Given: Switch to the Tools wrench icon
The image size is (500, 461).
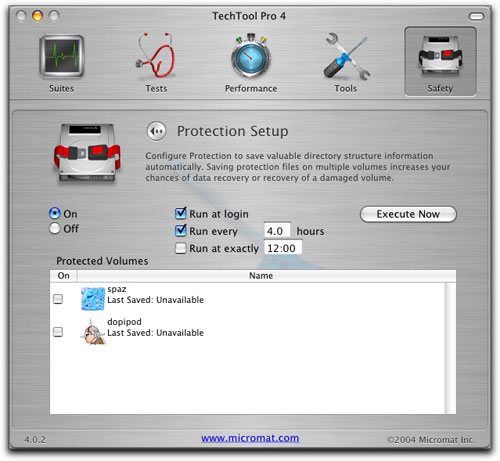Looking at the screenshot, I should pos(346,56).
